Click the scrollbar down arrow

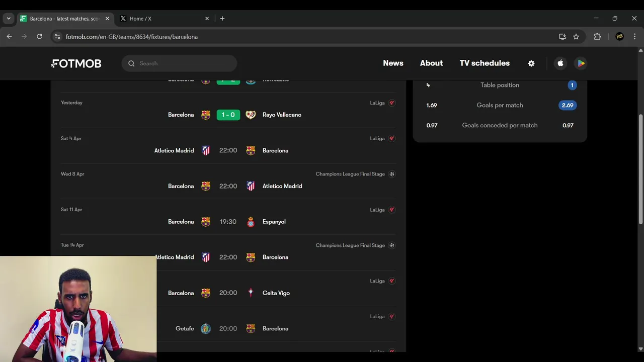pos(640,349)
